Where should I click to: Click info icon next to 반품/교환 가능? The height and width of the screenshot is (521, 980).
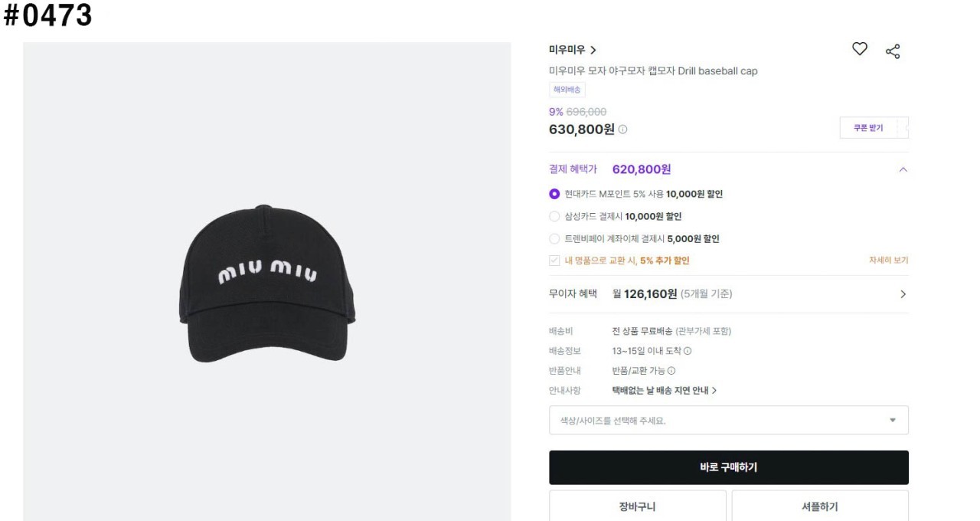point(671,371)
